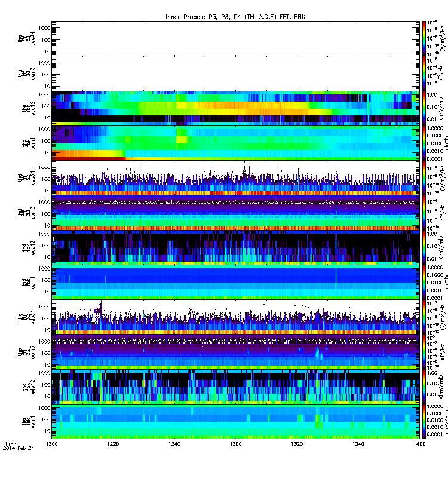
Task: Click the 'thd fbk scm1' y-axis label
Action: point(29,283)
